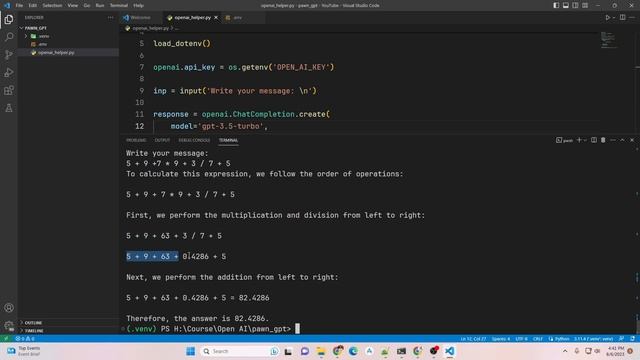Open Explorer views and more actions ellipsis
The image size is (640, 360).
[111, 18]
